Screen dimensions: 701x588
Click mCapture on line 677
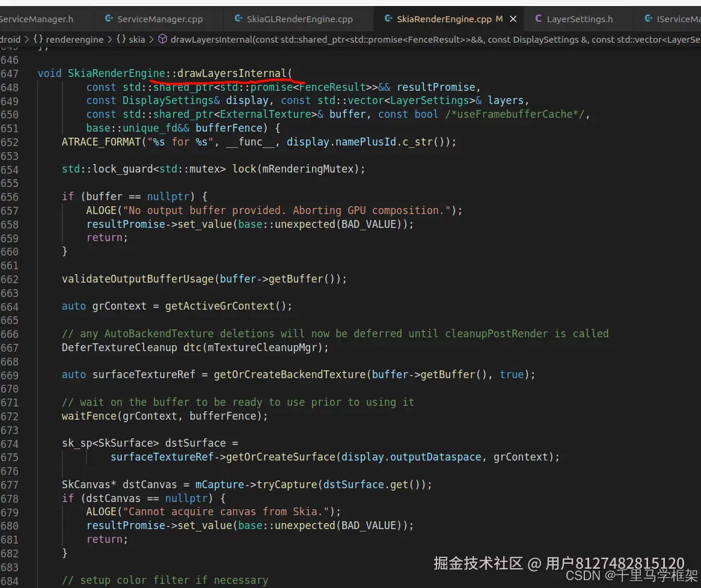[x=219, y=485]
